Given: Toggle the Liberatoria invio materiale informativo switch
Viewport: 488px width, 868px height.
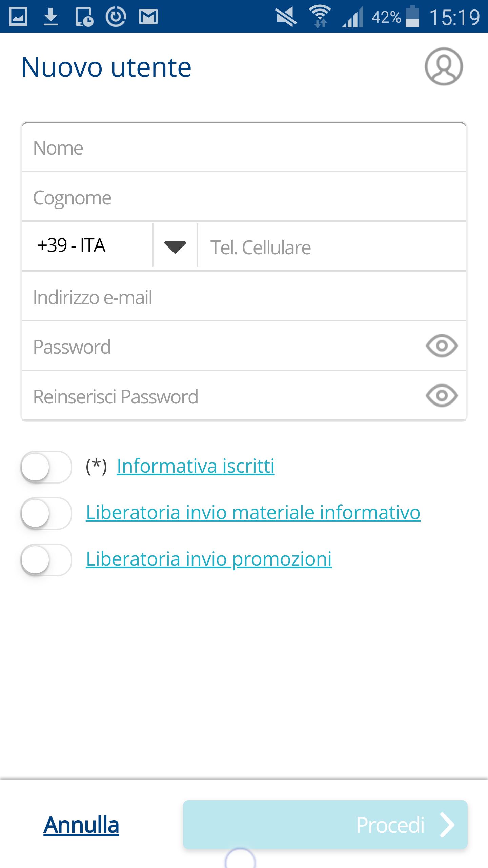Looking at the screenshot, I should coord(46,513).
